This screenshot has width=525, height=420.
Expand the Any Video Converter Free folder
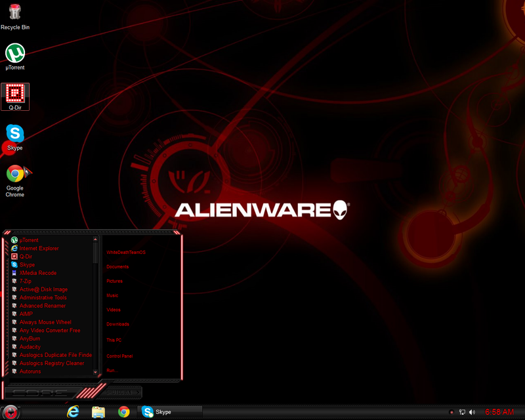point(46,330)
